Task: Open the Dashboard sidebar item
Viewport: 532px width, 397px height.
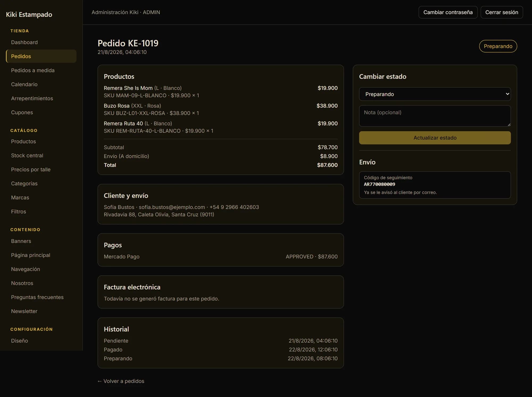Action: coord(41,42)
